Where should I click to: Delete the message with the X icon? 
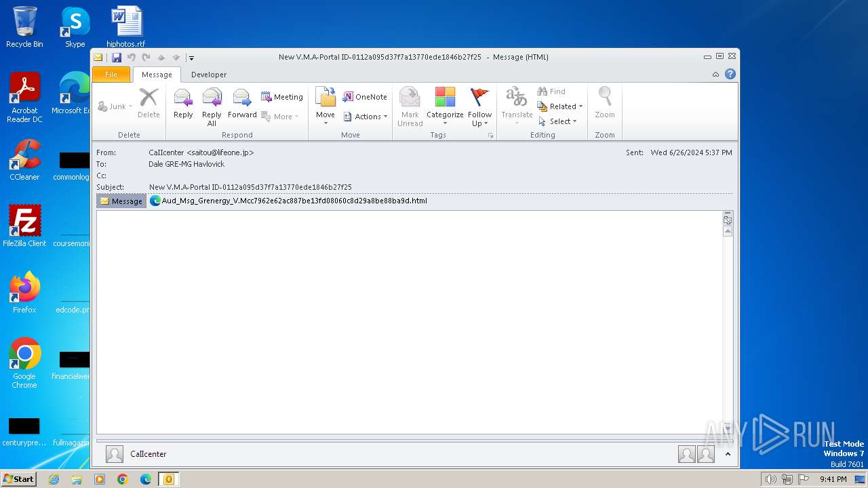coord(149,104)
